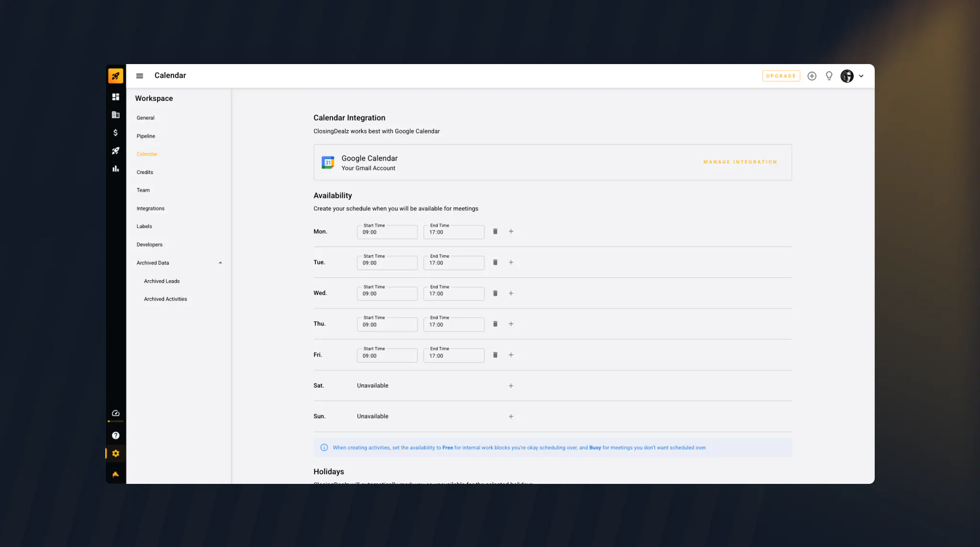Open Developers settings
Screen dimensions: 980x547
point(149,244)
